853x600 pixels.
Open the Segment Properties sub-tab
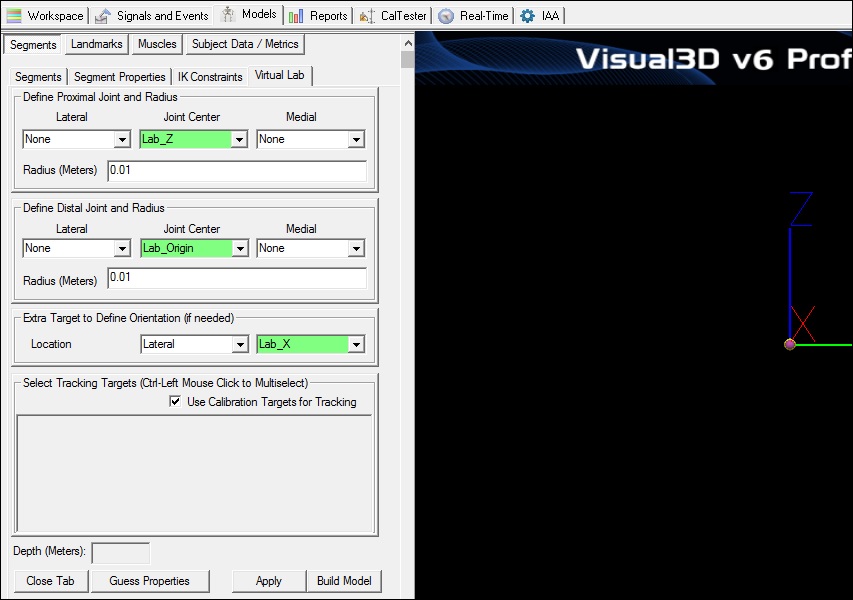tap(120, 77)
